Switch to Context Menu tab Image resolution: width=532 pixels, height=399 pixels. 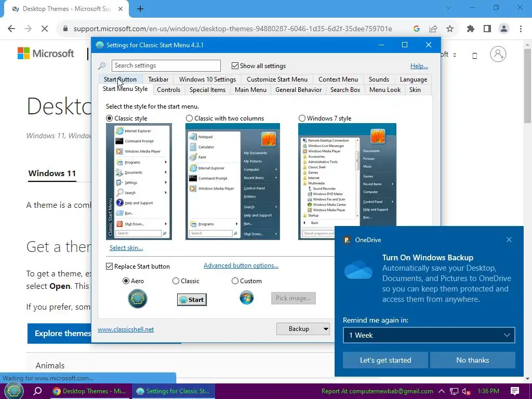coord(338,79)
